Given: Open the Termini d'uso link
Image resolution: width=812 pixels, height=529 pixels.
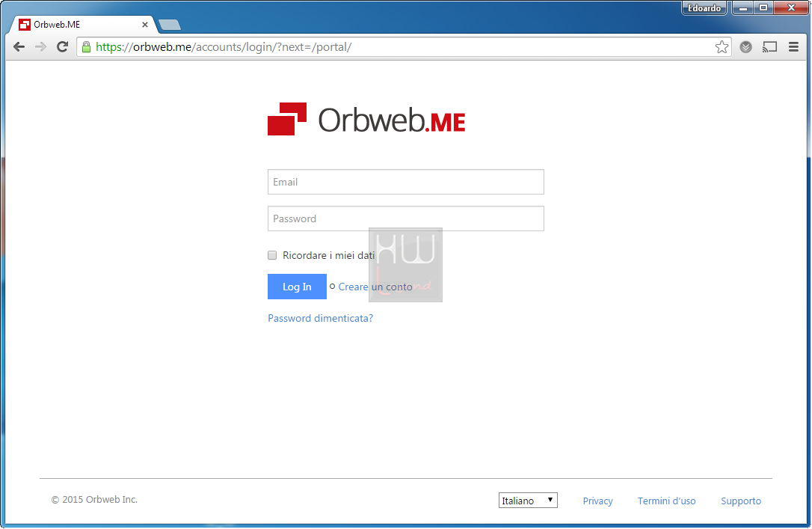Looking at the screenshot, I should pyautogui.click(x=666, y=501).
